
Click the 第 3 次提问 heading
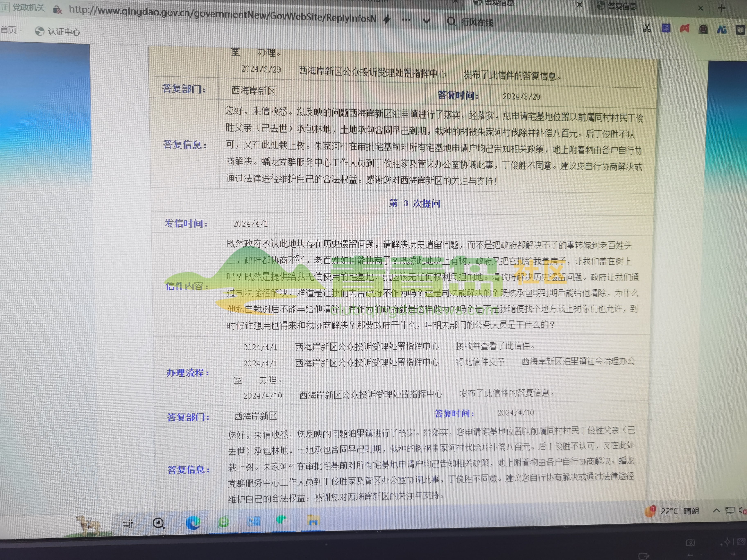pyautogui.click(x=415, y=203)
